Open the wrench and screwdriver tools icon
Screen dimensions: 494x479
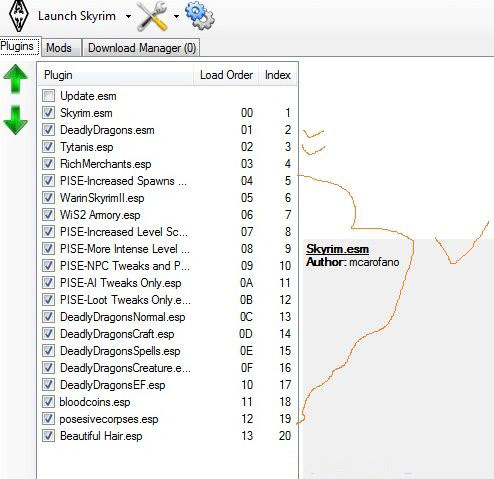point(152,16)
